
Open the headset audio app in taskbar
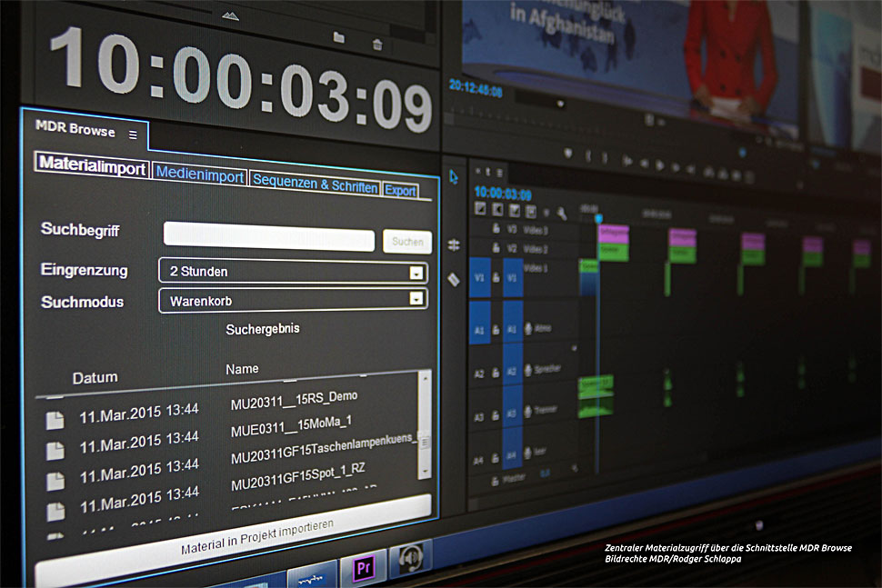coord(410,558)
